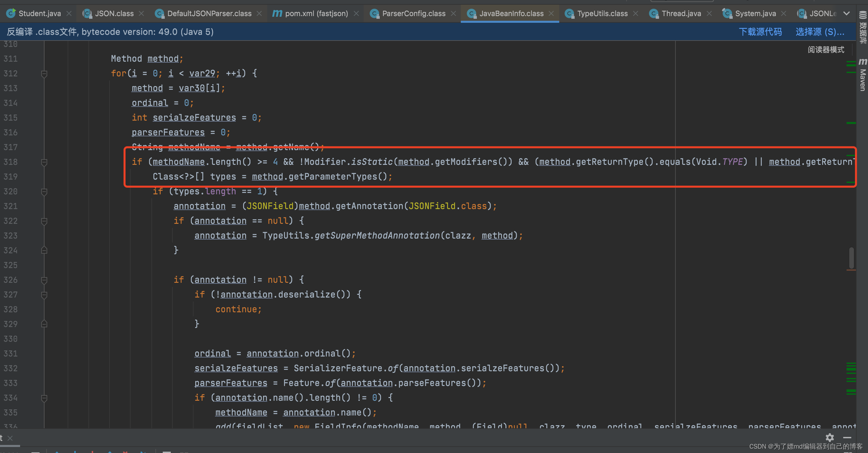Click the var30 variable on line 313
Image resolution: width=868 pixels, height=453 pixels.
coord(192,88)
